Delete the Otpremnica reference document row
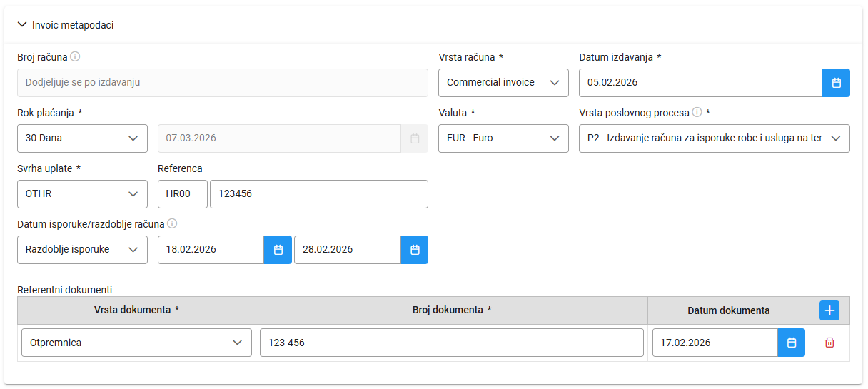Screen dimensions: 868x389 (829, 343)
